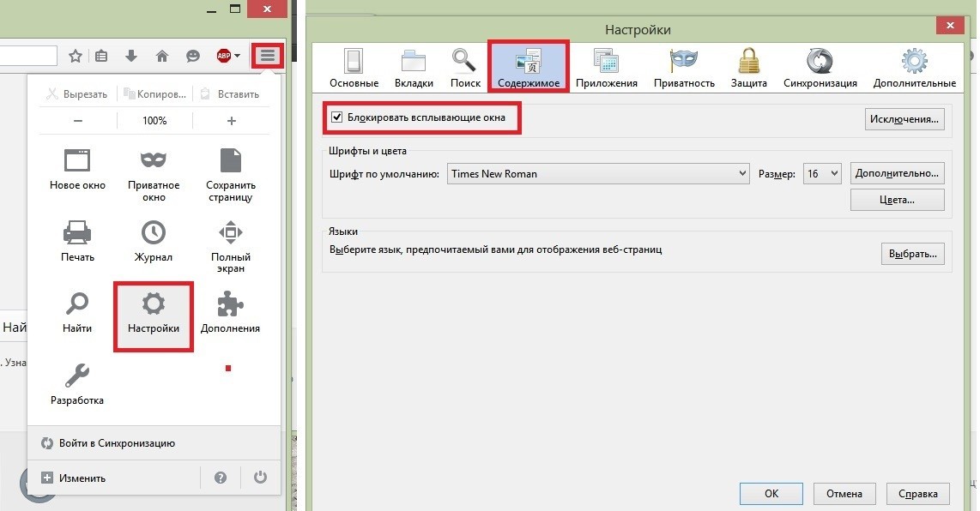Screen dimensions: 980x511
Task: Click the bookmark star icon
Action: (76, 57)
